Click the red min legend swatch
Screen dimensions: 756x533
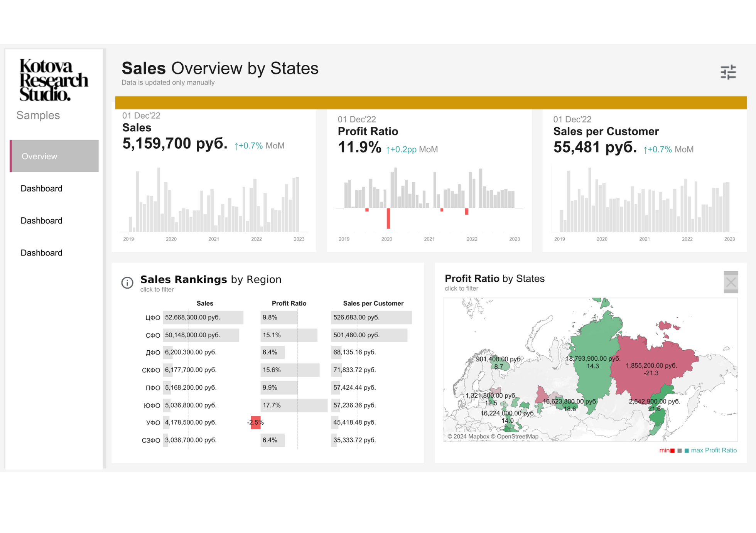(672, 451)
